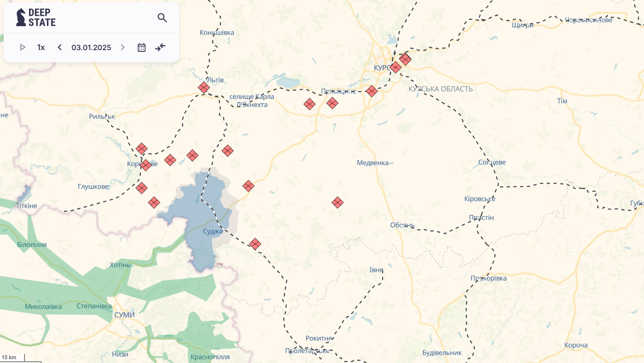Click the Глушкове town label
Viewport: 644px width, 363px height.
(93, 186)
